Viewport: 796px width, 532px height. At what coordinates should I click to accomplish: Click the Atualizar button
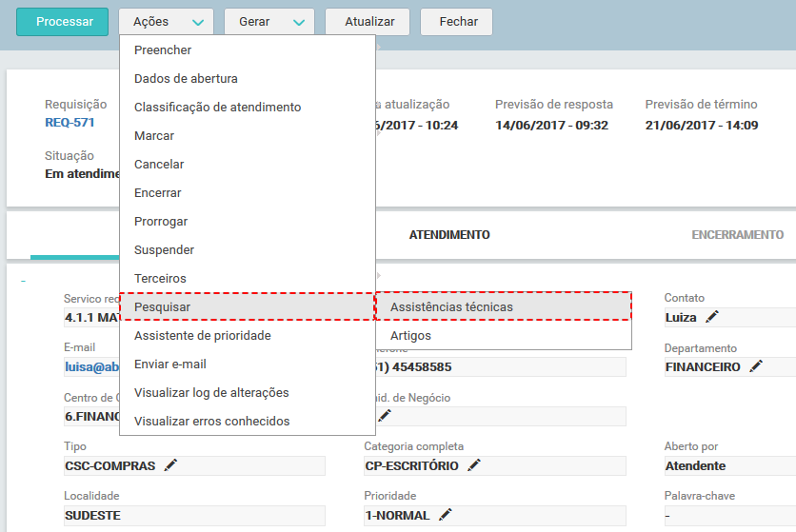367,22
